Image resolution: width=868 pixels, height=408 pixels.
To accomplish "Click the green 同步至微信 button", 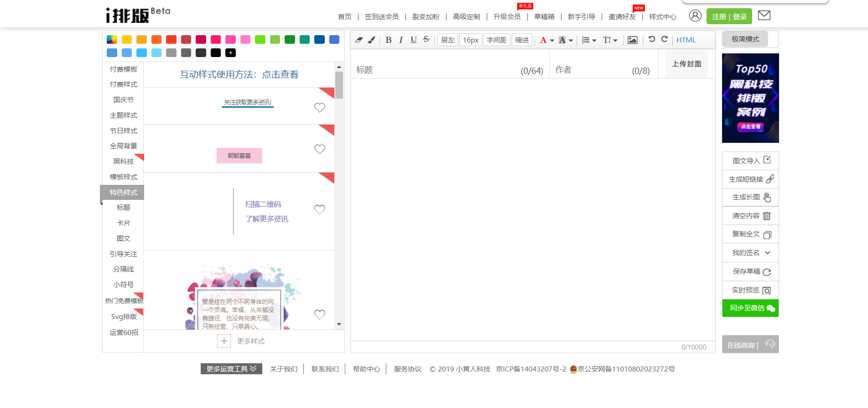I will [x=750, y=308].
